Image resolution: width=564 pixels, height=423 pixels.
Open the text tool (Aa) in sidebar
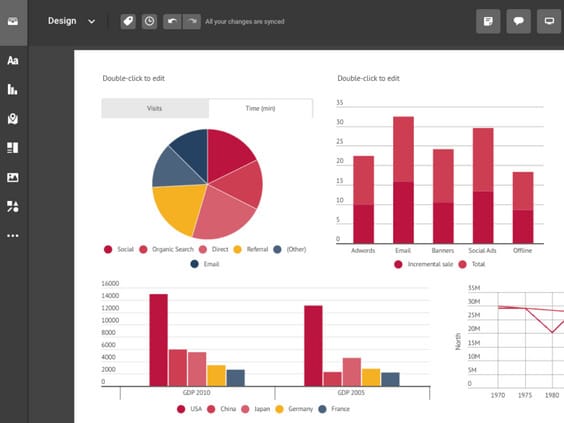pyautogui.click(x=13, y=60)
